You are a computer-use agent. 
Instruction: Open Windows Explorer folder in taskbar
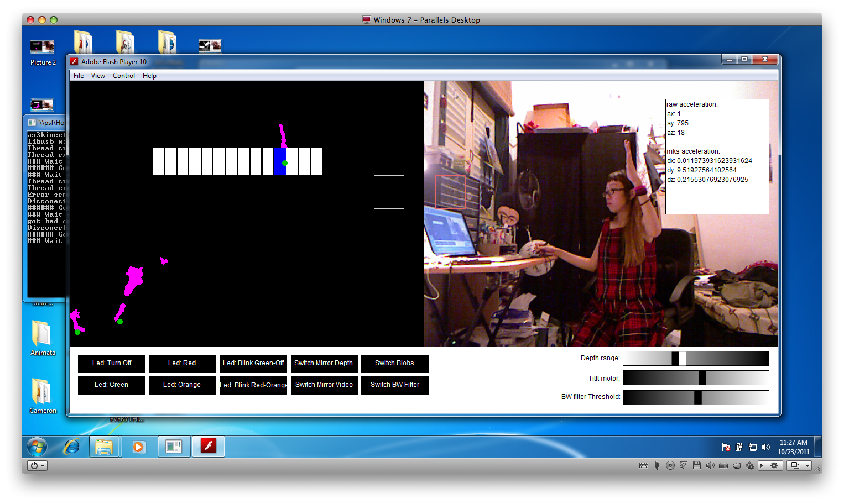pos(104,447)
